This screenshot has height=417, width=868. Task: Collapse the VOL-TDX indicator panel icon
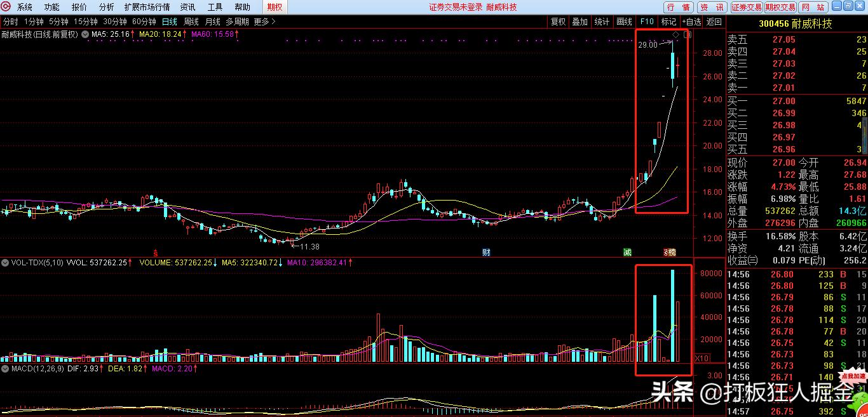point(4,262)
